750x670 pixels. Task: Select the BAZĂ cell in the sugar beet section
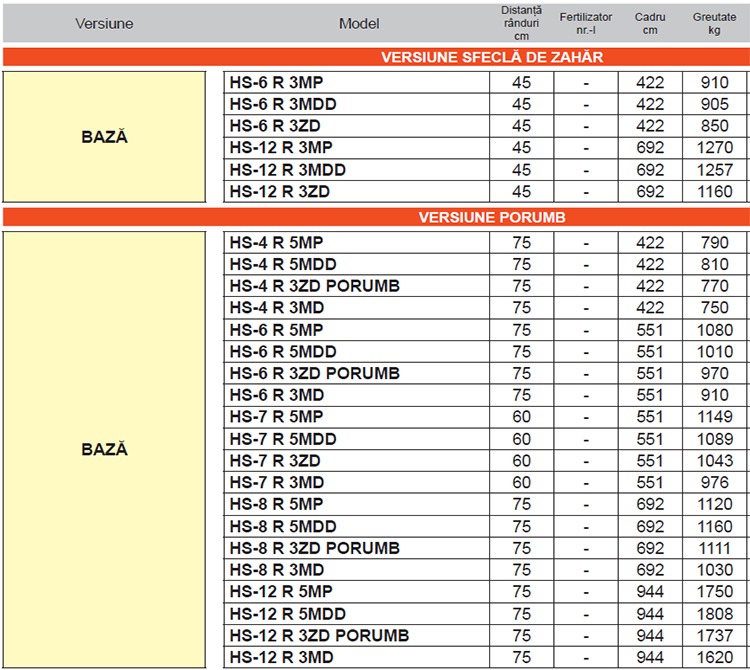104,136
